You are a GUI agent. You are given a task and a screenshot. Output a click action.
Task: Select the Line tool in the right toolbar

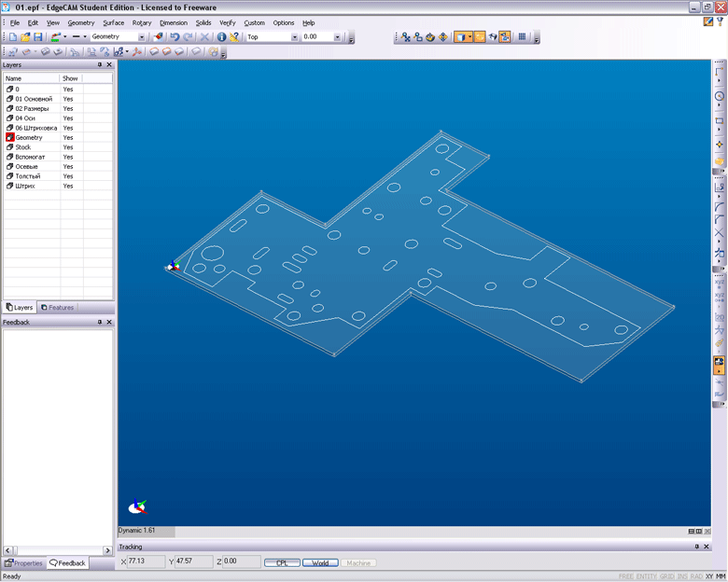[720, 72]
